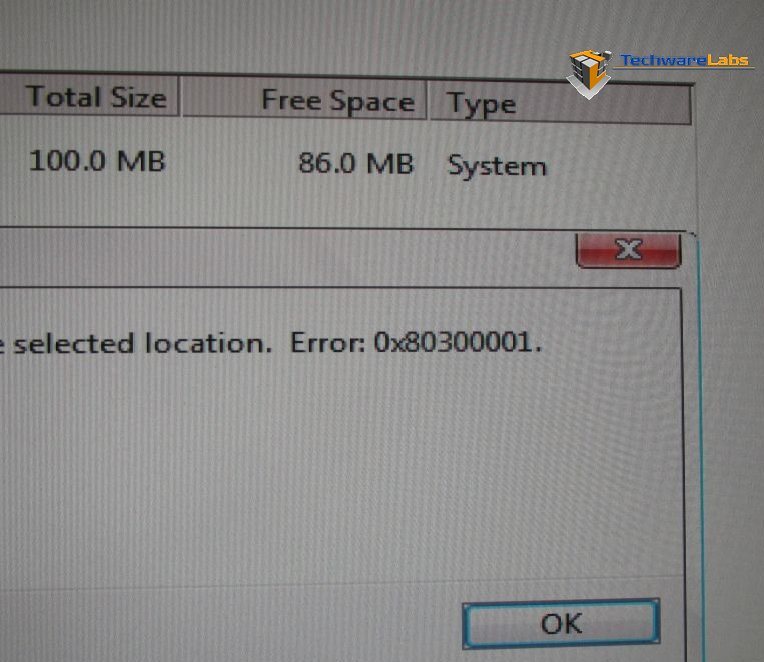This screenshot has height=662, width=764.
Task: Sort partitions by Total Size column header
Action: coord(90,95)
